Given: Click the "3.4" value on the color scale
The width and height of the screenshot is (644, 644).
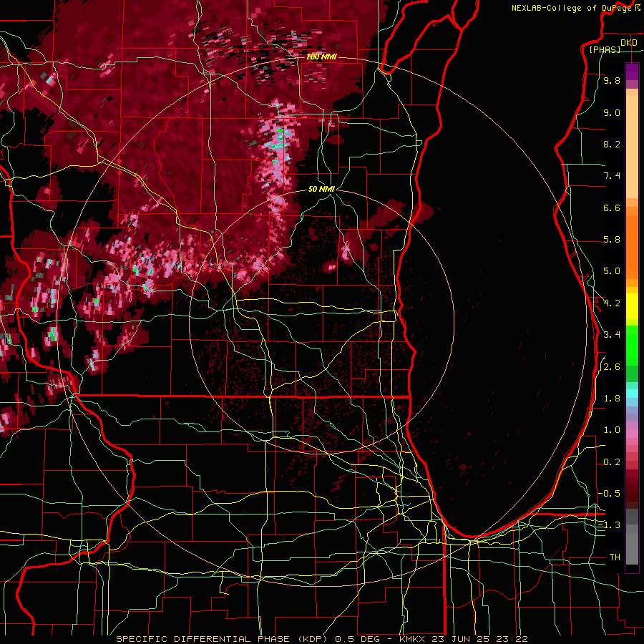Looking at the screenshot, I should [612, 335].
